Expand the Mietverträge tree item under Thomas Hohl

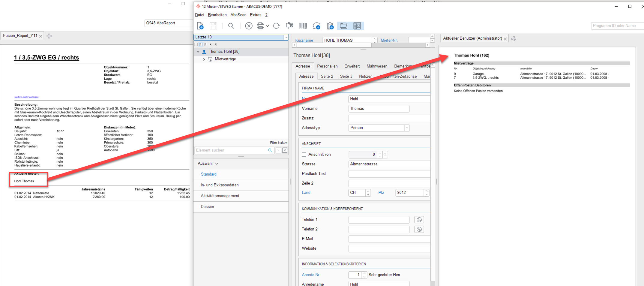point(204,59)
